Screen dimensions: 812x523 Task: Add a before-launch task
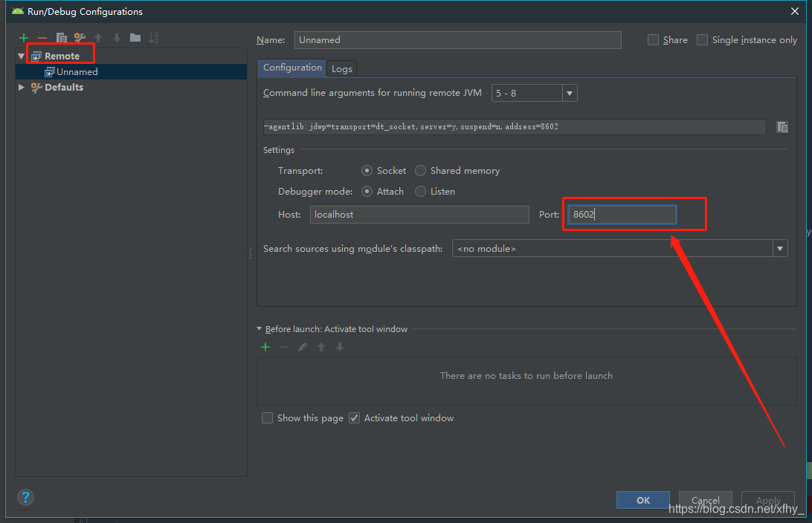point(265,347)
